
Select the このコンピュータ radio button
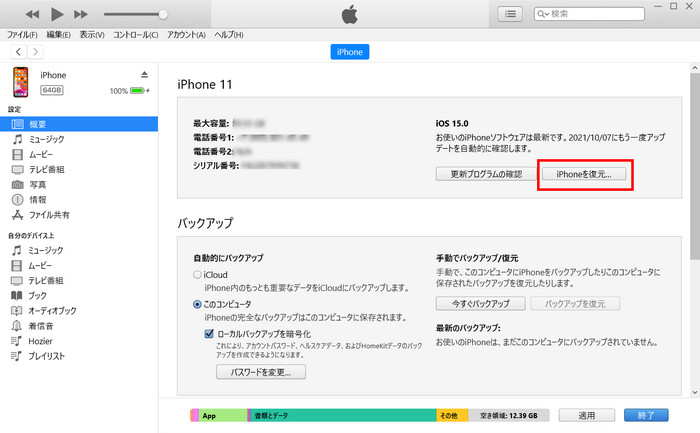pyautogui.click(x=197, y=304)
